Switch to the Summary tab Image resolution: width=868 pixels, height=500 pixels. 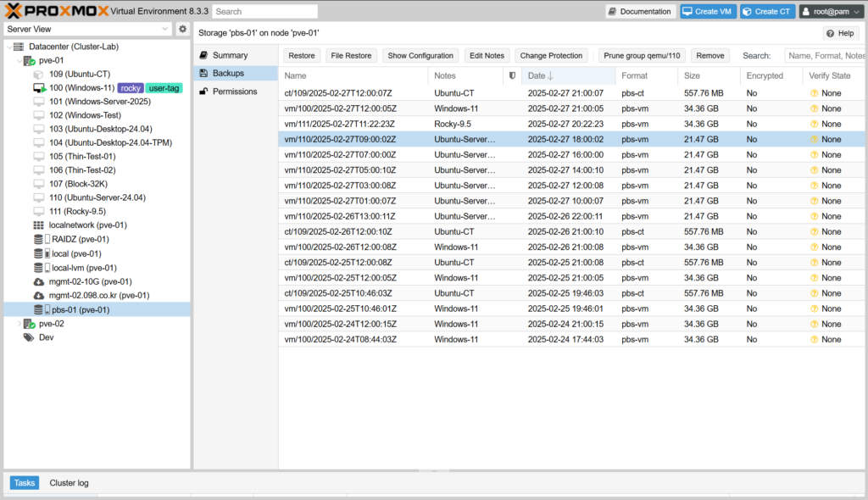click(x=230, y=55)
